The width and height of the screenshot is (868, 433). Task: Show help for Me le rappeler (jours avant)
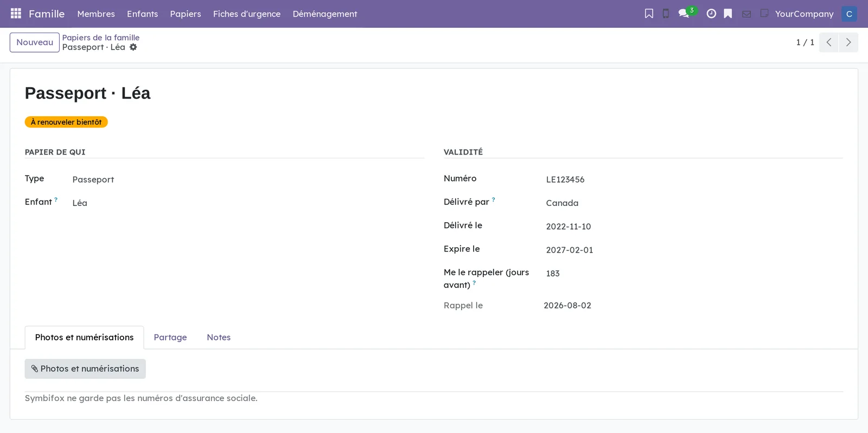474,283
